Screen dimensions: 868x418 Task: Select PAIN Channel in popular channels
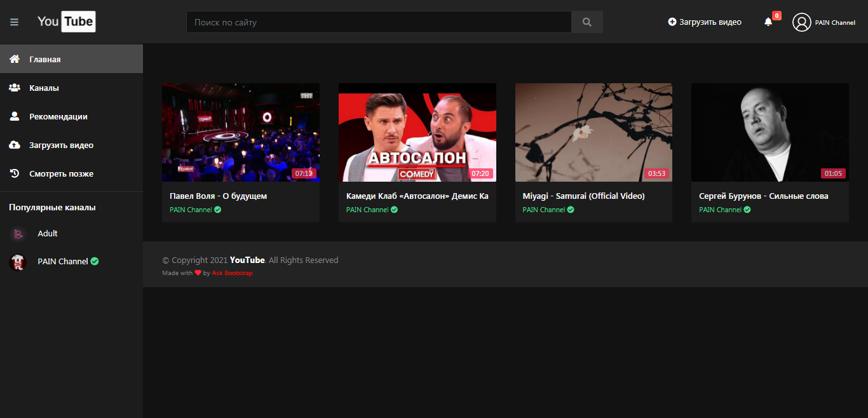(x=63, y=261)
